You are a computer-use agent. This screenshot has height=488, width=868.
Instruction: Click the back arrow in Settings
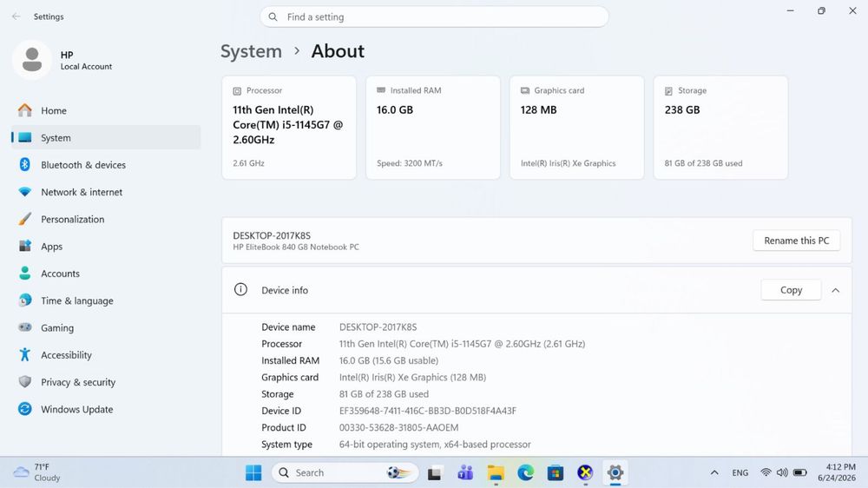16,16
